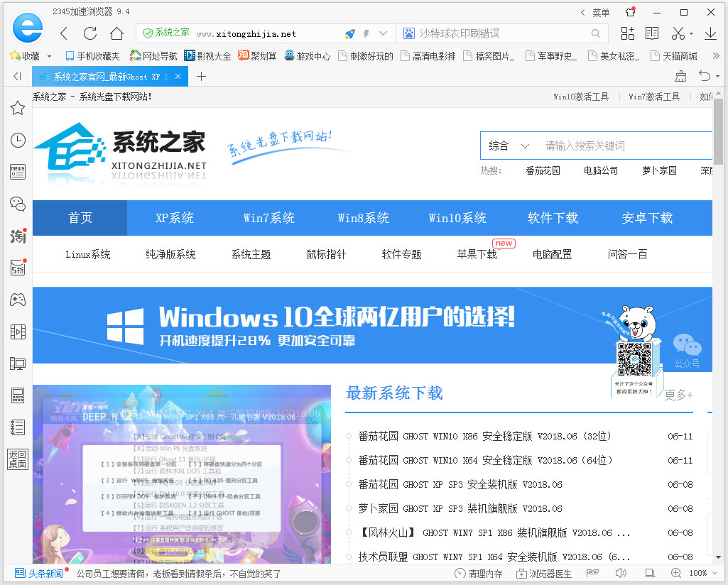Expand the undo closed tabs dropdown arrow
Screen dimensions: 728x585
click(717, 76)
